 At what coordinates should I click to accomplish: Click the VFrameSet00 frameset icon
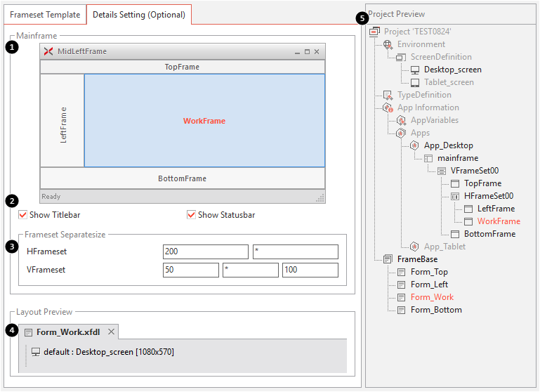[x=442, y=171]
